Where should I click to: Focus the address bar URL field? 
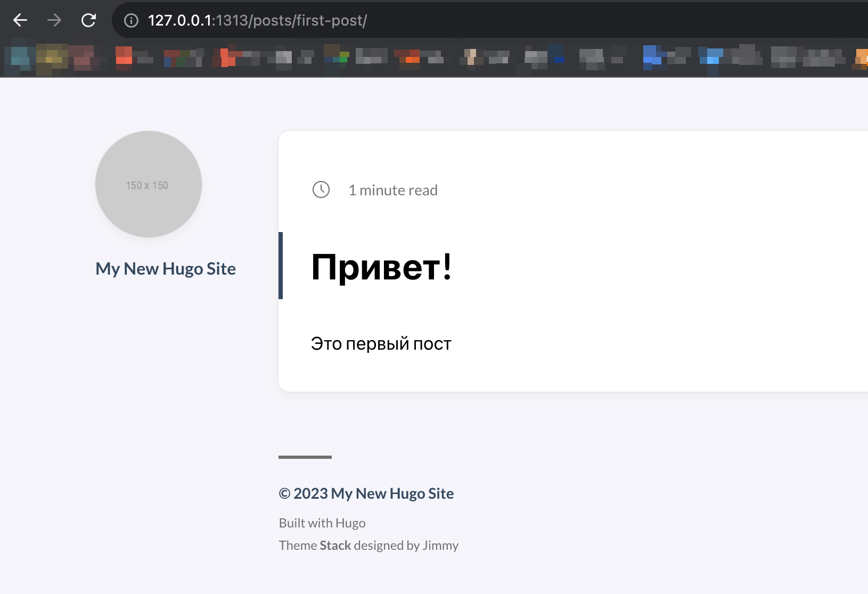pyautogui.click(x=479, y=21)
